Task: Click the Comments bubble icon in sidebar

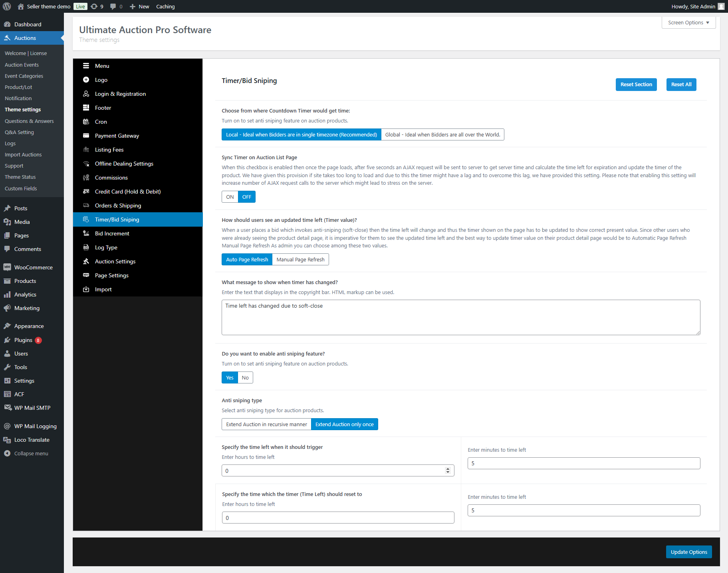Action: 7,249
